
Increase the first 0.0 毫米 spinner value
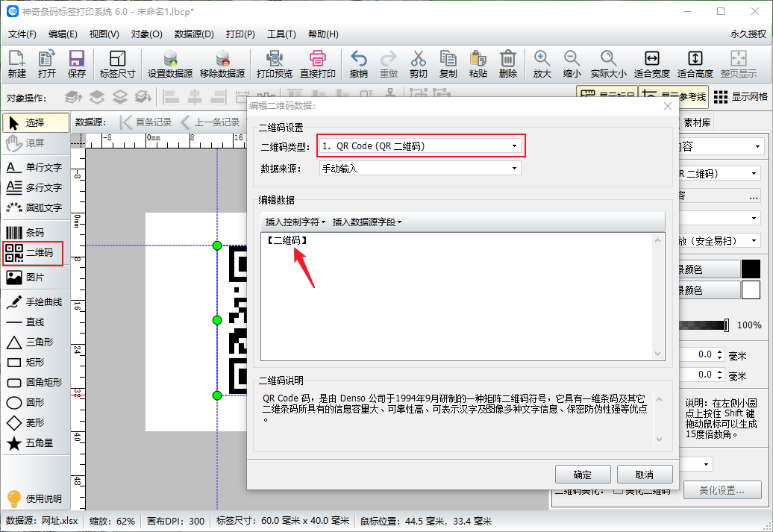(720, 352)
